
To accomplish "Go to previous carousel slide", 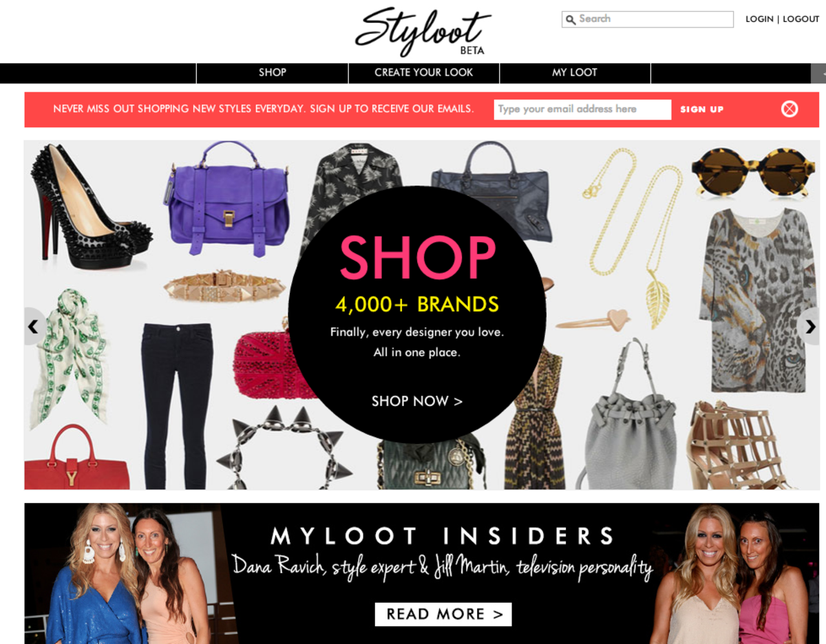I will [34, 326].
